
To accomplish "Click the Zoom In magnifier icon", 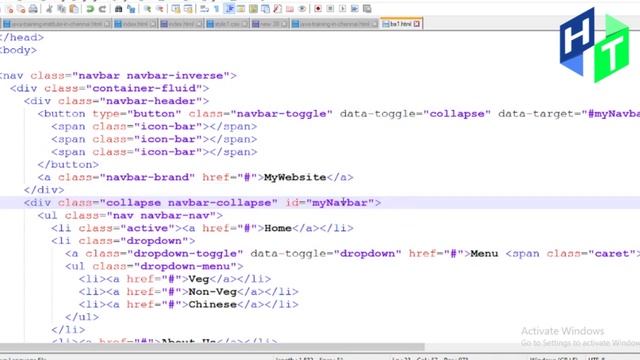I will coord(147,9).
